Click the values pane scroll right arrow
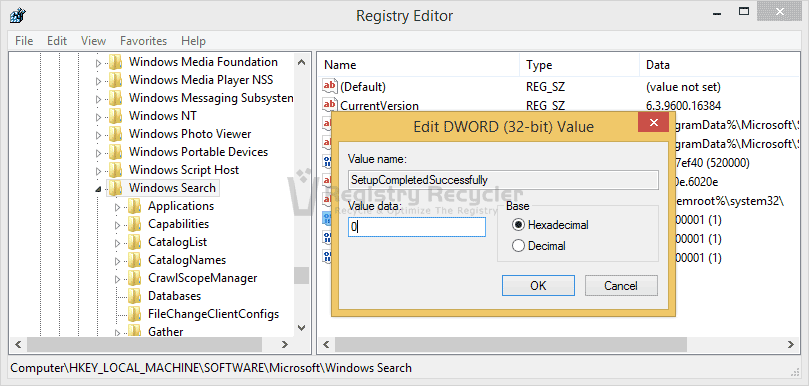Viewport: 809px width, 386px height. (x=791, y=344)
